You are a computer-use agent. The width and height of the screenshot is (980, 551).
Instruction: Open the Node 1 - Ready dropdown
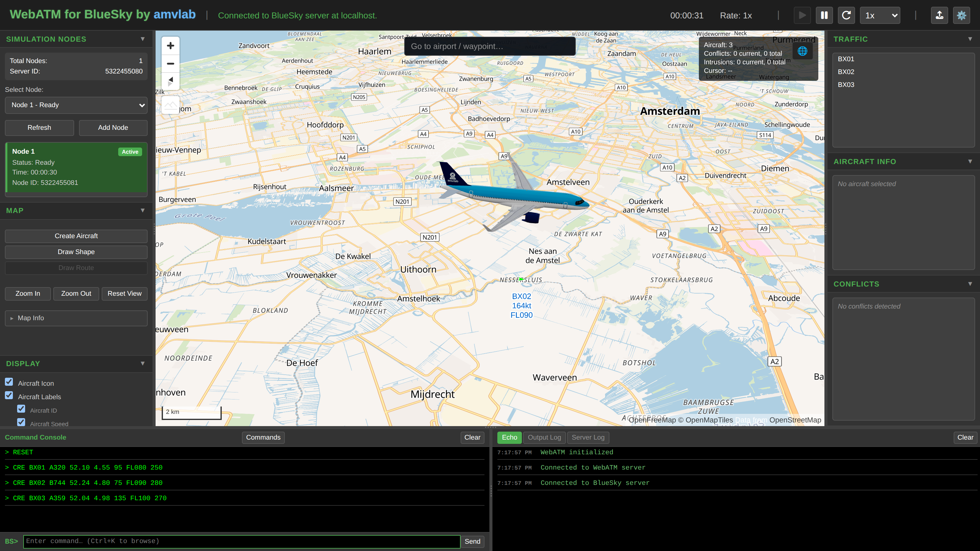[76, 105]
